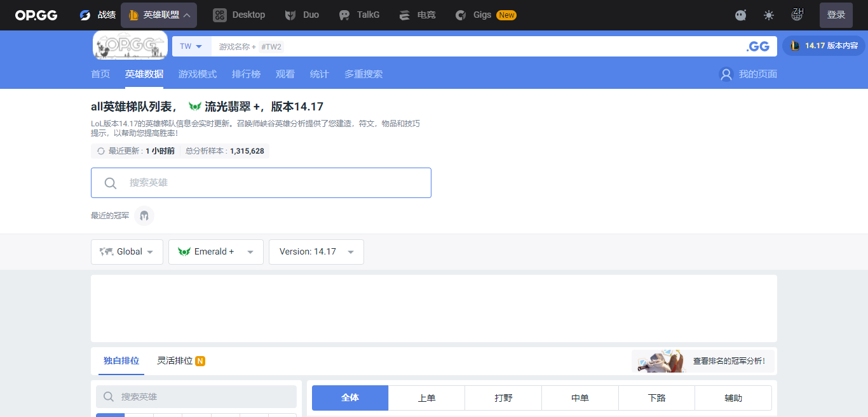Screen dimensions: 868x417
Task: Expand the Global region dropdown
Action: click(x=127, y=252)
